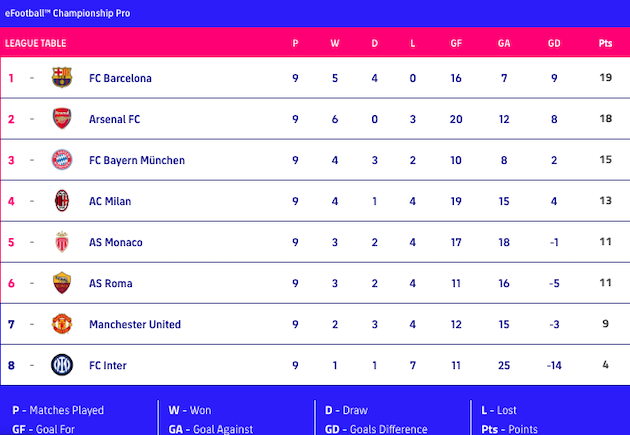This screenshot has height=435, width=630.
Task: Select the AC Milan team name
Action: click(110, 201)
